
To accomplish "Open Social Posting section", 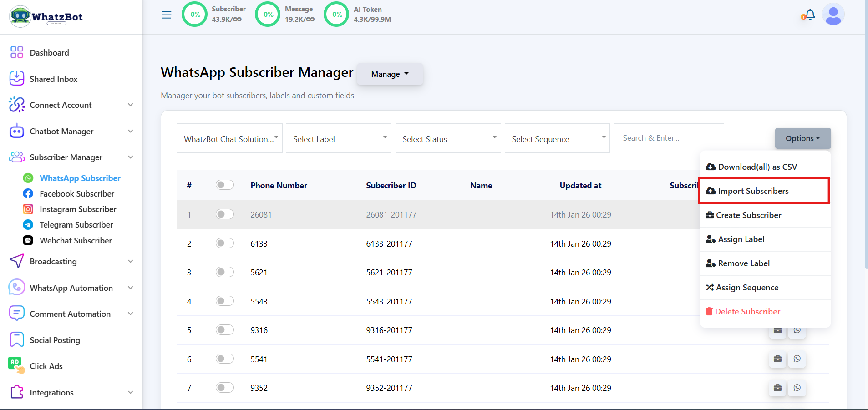I will (54, 339).
